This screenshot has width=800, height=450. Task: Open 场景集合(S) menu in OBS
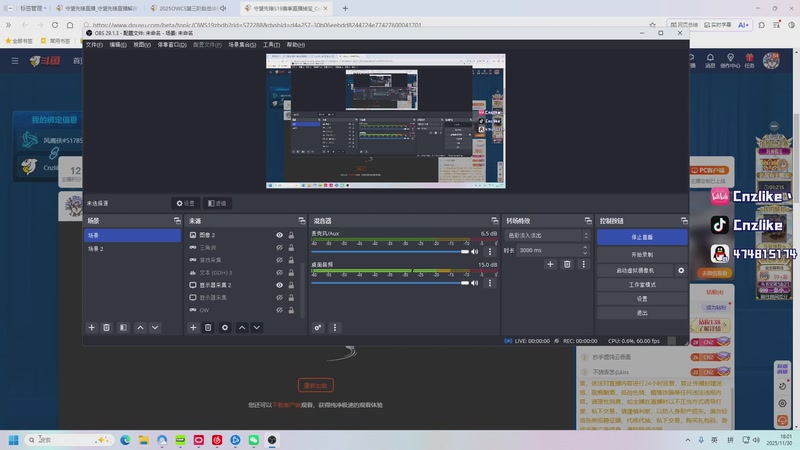[242, 45]
